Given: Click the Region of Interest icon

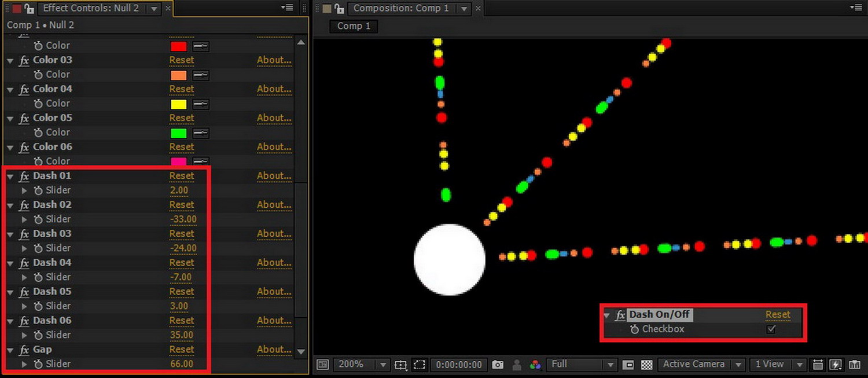Looking at the screenshot, I should pos(420,365).
